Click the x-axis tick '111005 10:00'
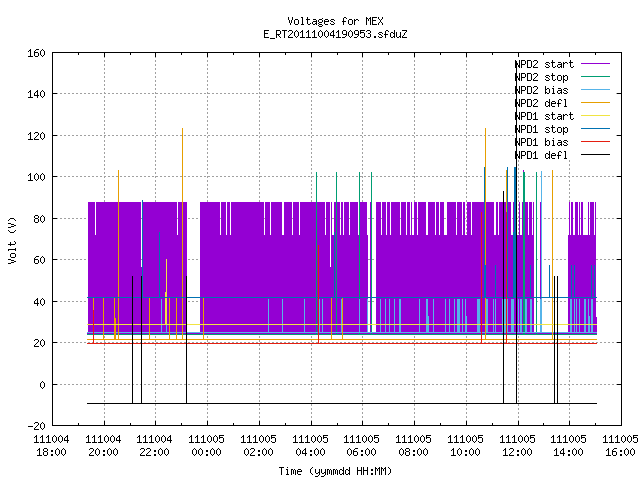Image resolution: width=640 pixels, height=480 pixels. pos(465,446)
